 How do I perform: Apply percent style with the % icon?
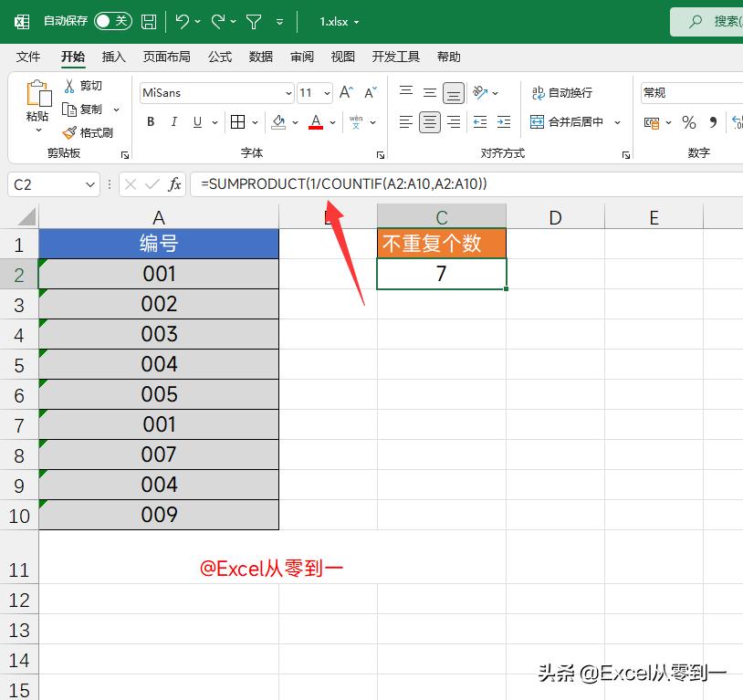[x=688, y=121]
